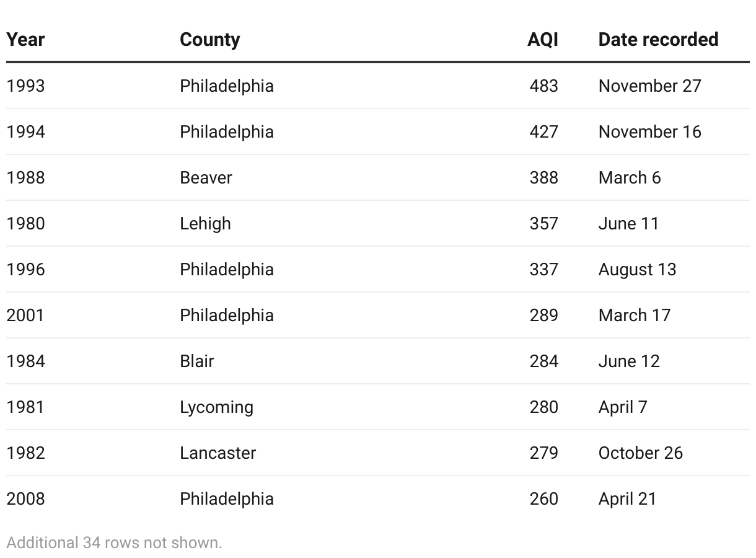
Task: Click the October 26 date cell
Action: (640, 453)
